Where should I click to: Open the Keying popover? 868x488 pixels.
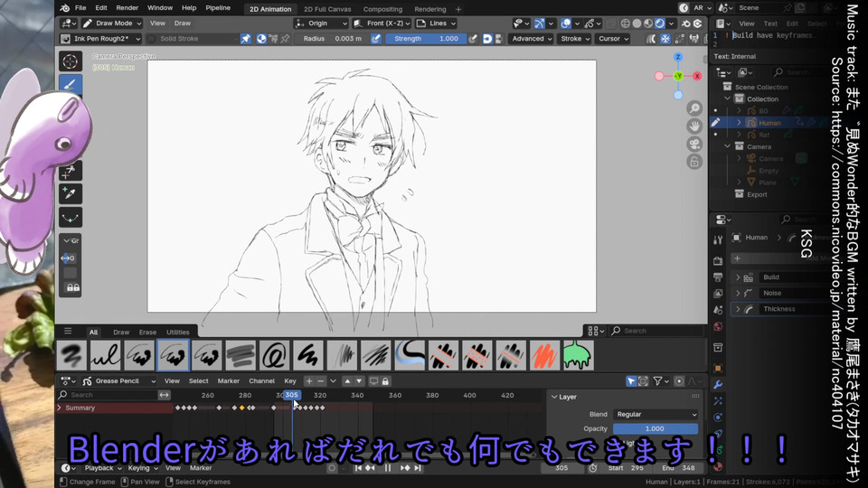(143, 468)
